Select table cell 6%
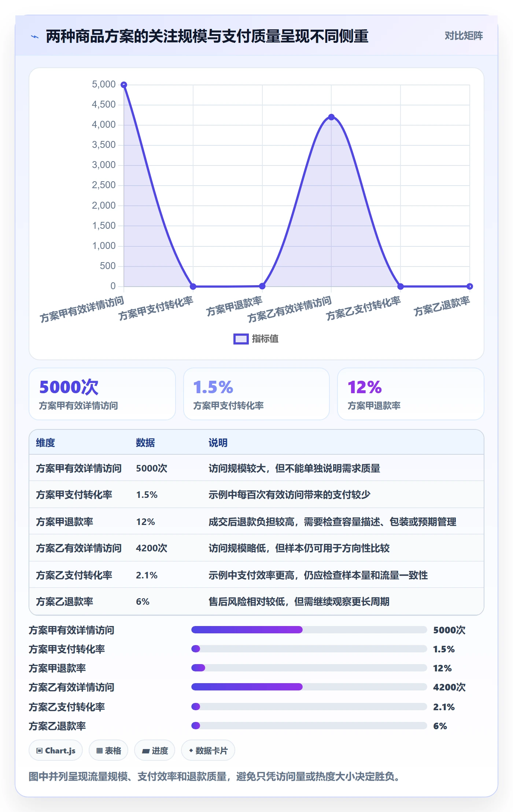513x812 pixels. (143, 601)
